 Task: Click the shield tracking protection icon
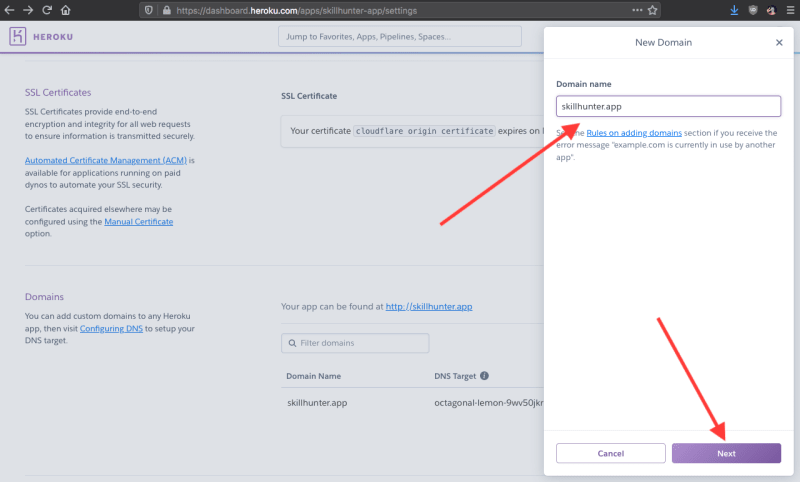click(x=148, y=10)
